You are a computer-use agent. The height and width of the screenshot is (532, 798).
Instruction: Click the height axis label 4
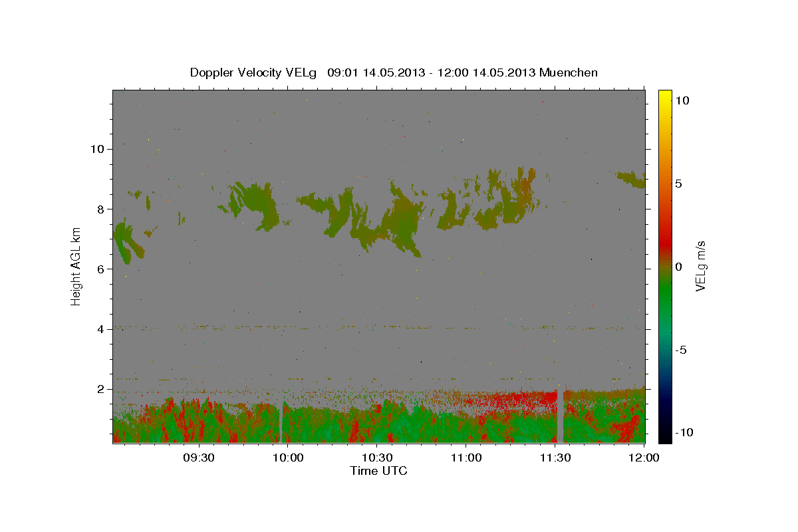tap(101, 329)
